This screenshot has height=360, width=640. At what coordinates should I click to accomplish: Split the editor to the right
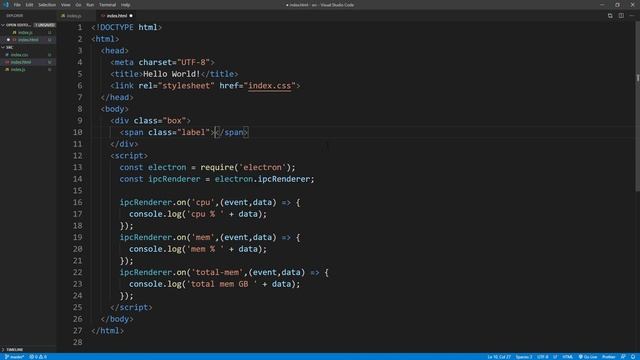[x=621, y=16]
